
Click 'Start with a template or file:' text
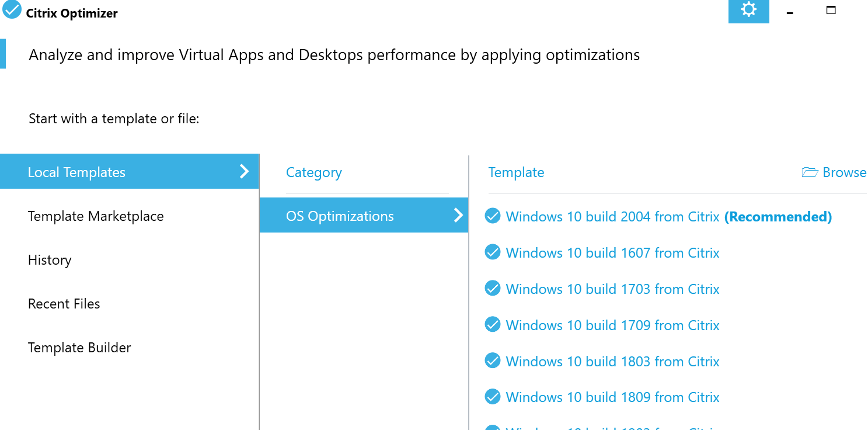(114, 119)
